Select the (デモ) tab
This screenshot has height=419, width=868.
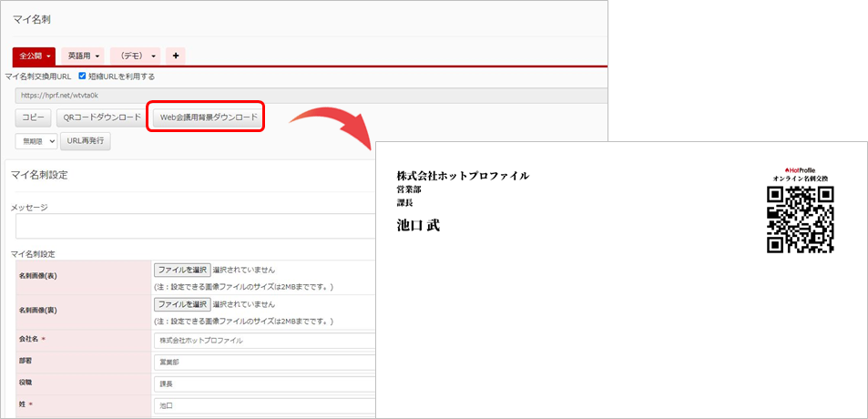[130, 56]
